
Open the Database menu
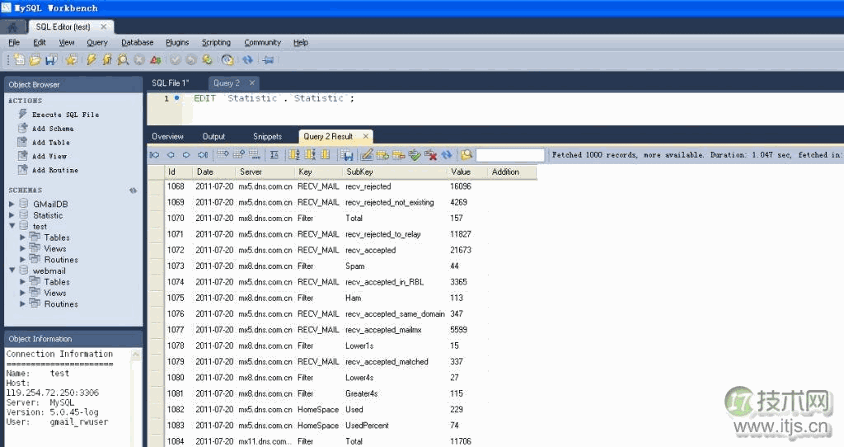click(137, 43)
